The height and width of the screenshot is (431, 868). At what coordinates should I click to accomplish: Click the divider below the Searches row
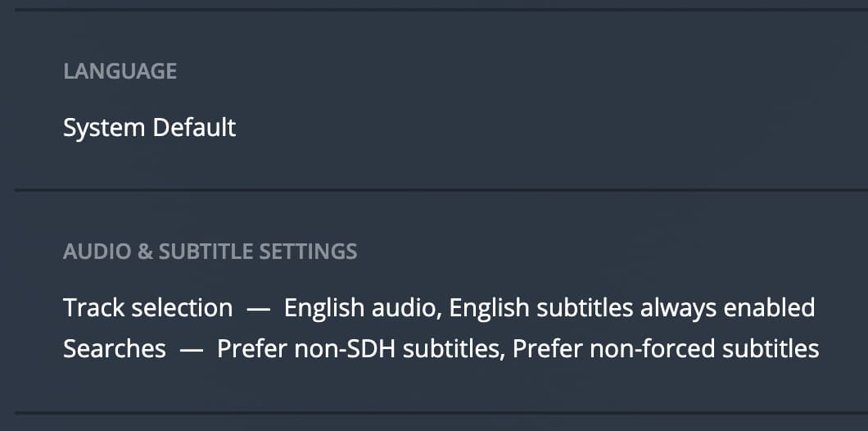[434, 412]
